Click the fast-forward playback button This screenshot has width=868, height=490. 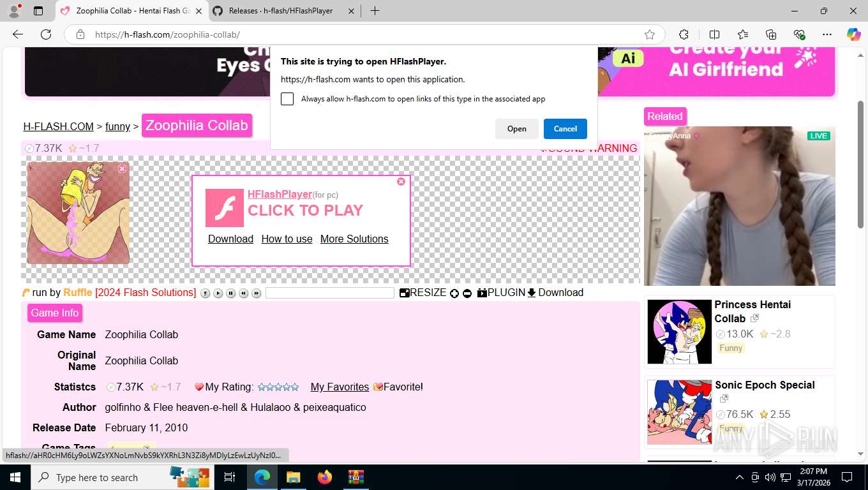(256, 293)
